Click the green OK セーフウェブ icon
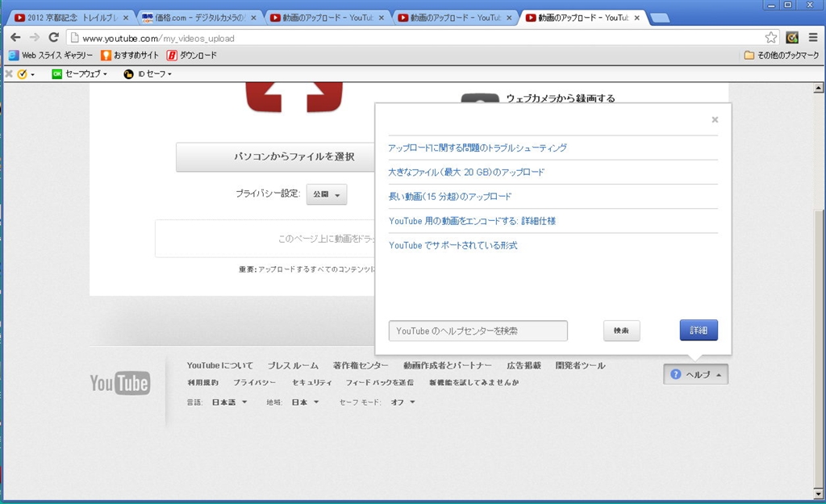The image size is (826, 504). tap(56, 74)
